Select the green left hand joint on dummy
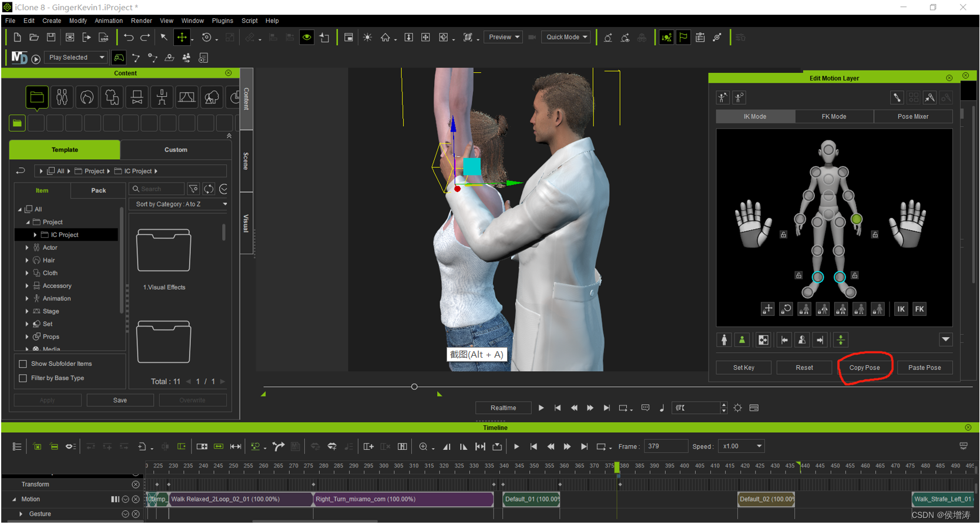This screenshot has width=980, height=525. coord(857,219)
